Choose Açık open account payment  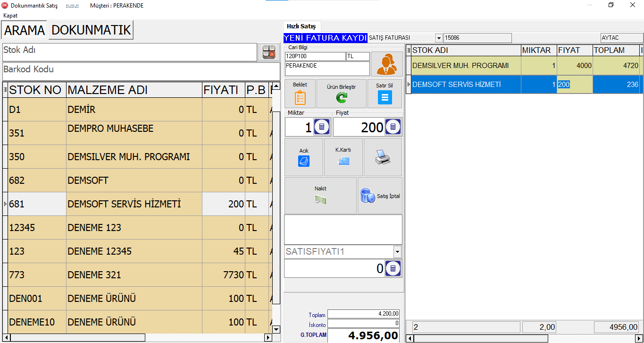(x=304, y=157)
